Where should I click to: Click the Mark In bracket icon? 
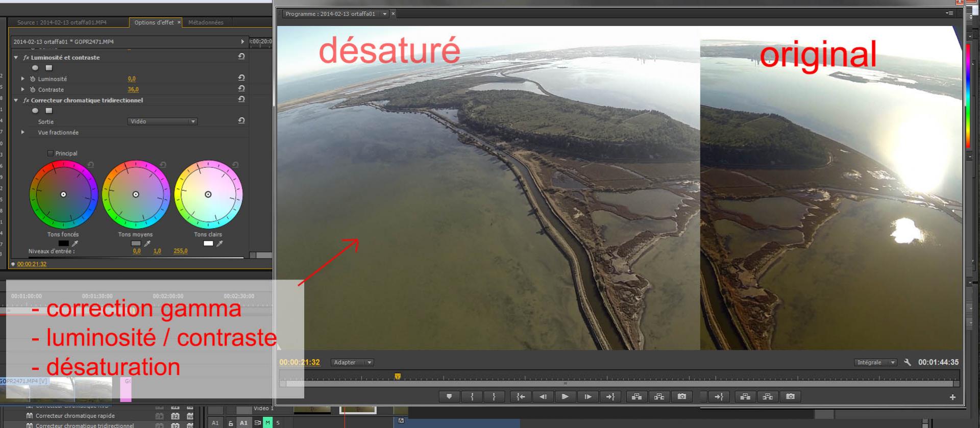point(472,396)
